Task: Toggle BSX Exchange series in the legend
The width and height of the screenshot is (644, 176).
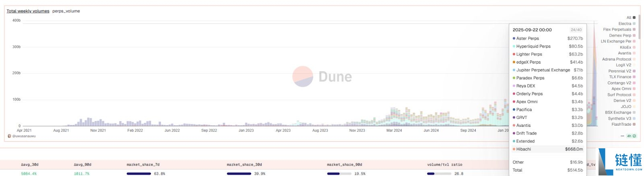Action: point(620,112)
